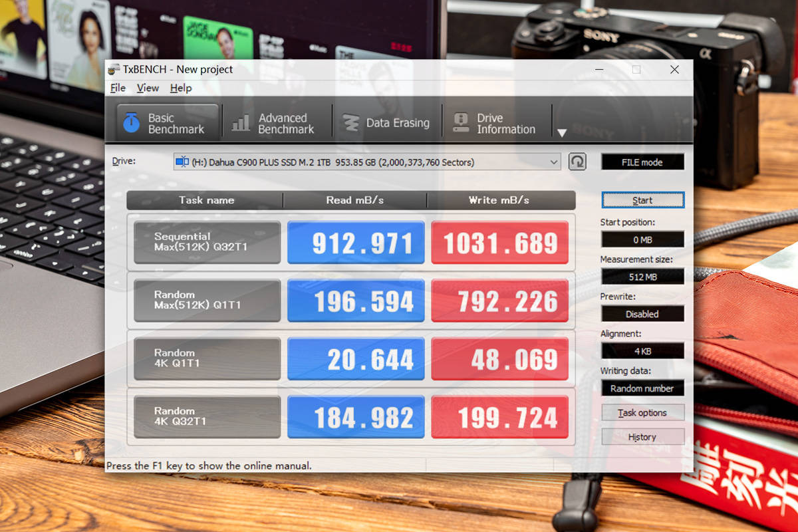Click the Measurement size 512 MB field
The width and height of the screenshot is (798, 532).
click(642, 277)
